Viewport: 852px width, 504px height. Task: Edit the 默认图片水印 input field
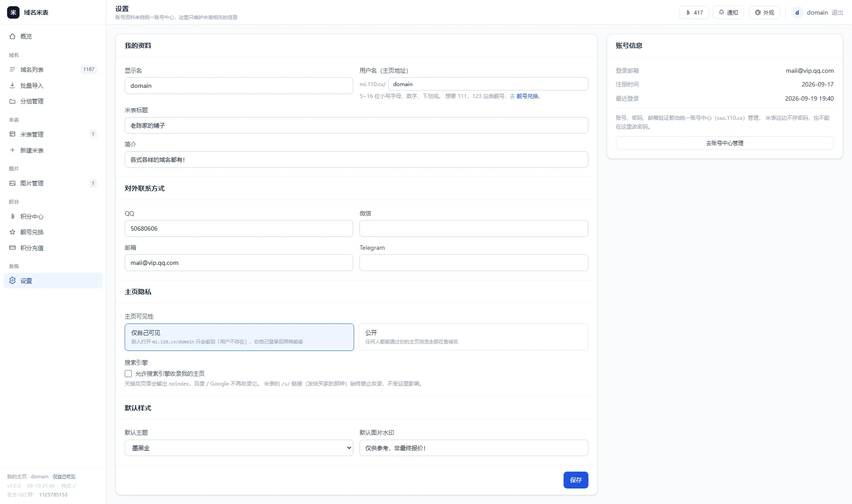coord(473,448)
